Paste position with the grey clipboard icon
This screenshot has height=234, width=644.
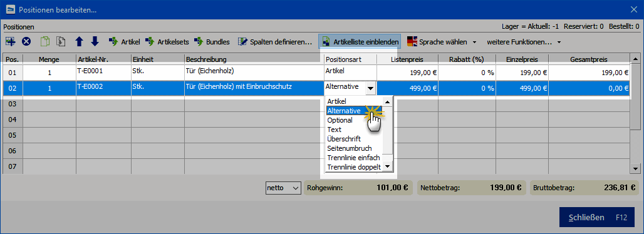pyautogui.click(x=61, y=41)
